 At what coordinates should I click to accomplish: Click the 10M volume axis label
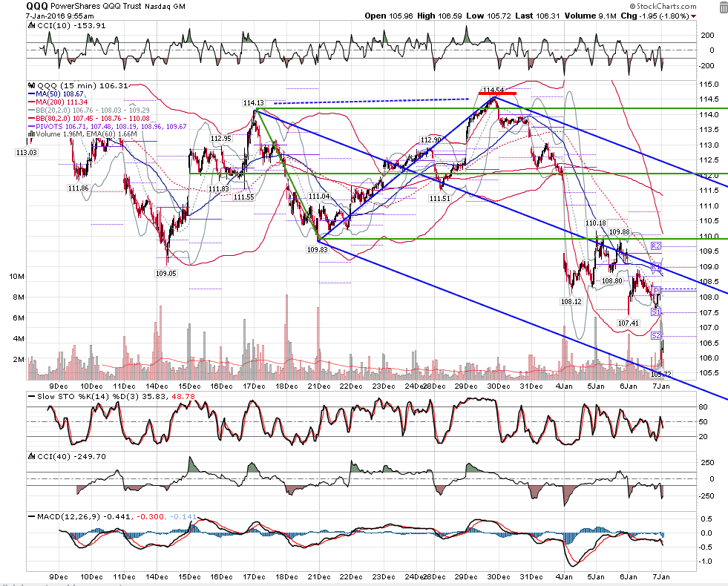coord(17,277)
